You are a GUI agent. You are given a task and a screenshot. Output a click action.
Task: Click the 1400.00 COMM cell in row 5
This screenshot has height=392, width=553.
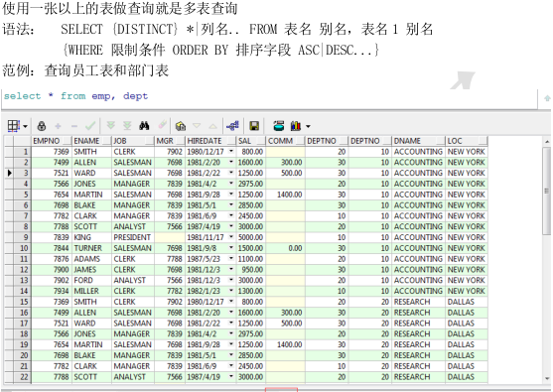pos(285,195)
